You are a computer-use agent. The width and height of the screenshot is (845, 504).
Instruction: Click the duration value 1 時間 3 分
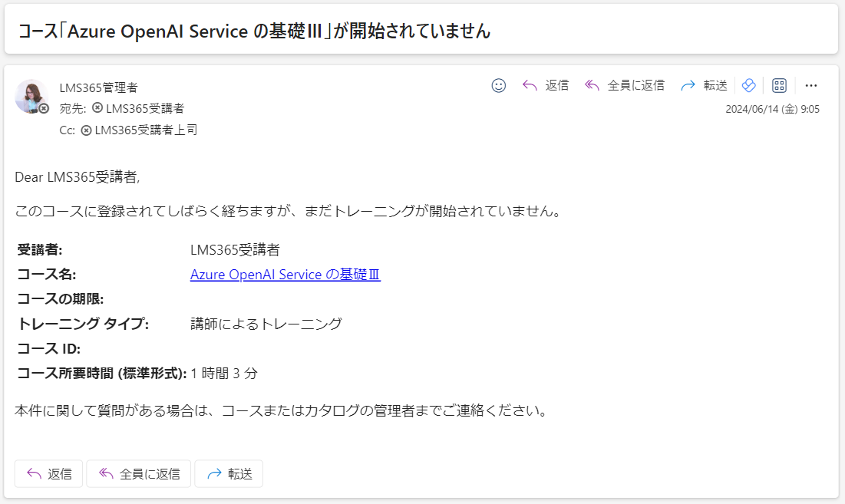coord(224,373)
